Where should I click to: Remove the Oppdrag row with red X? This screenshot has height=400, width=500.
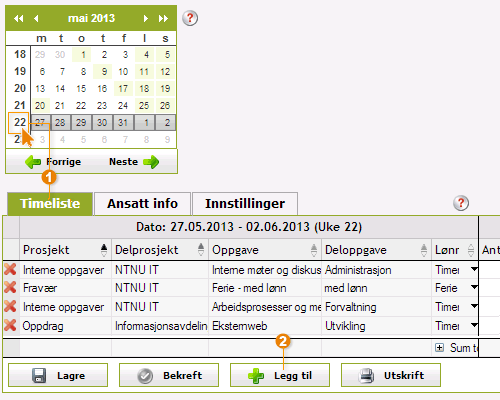(10, 325)
